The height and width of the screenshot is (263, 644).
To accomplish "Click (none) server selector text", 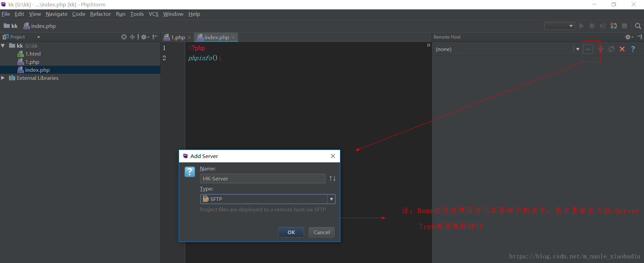I will tap(443, 49).
